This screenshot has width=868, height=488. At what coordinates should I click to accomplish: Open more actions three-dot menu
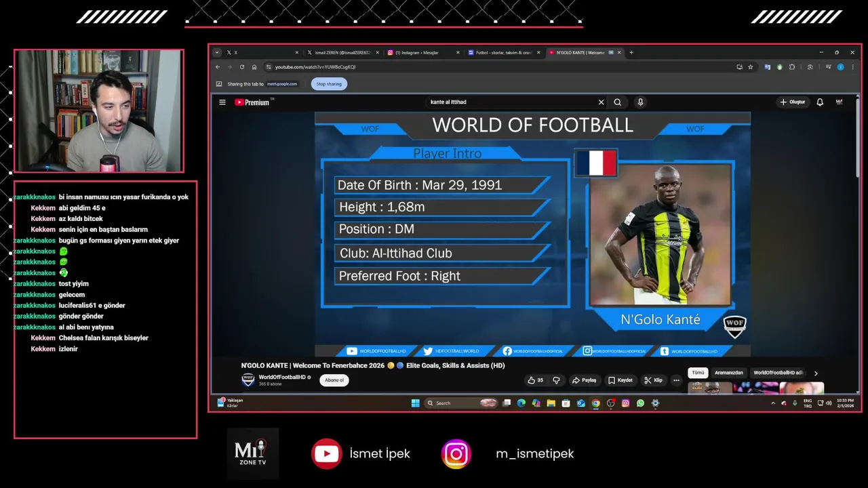coord(676,380)
